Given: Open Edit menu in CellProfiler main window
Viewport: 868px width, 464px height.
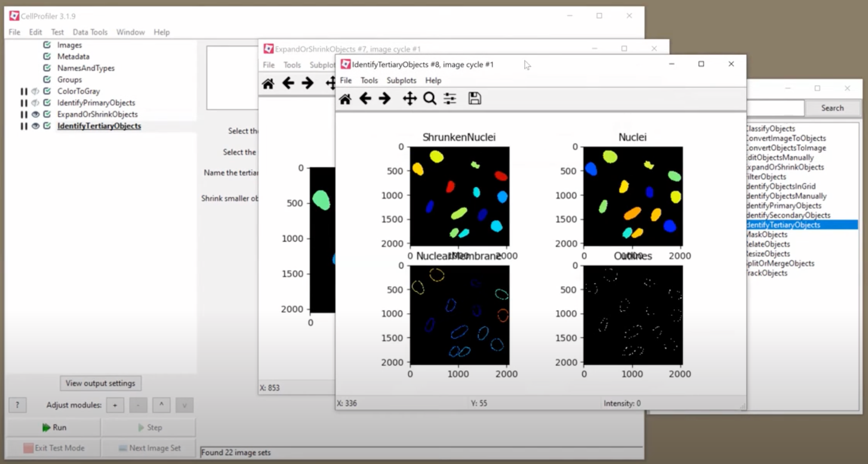Looking at the screenshot, I should pos(35,32).
